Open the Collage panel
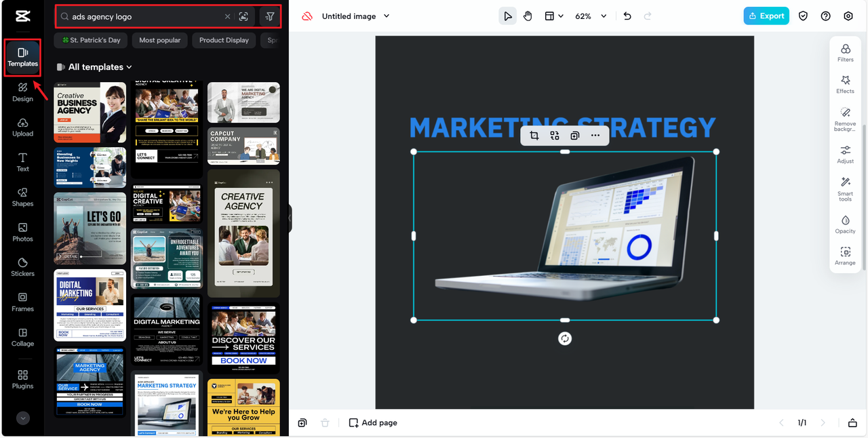This screenshot has height=438, width=868. click(22, 338)
